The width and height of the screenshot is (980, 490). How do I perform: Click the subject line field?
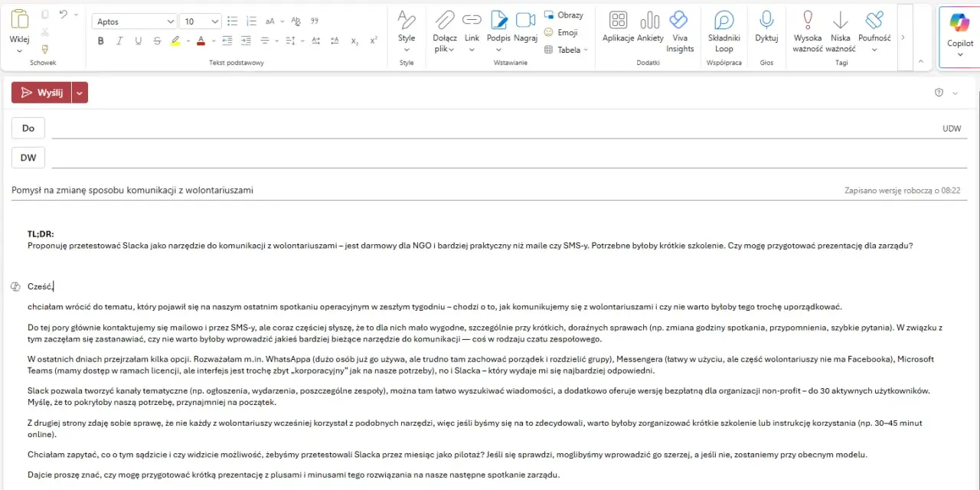pyautogui.click(x=425, y=190)
